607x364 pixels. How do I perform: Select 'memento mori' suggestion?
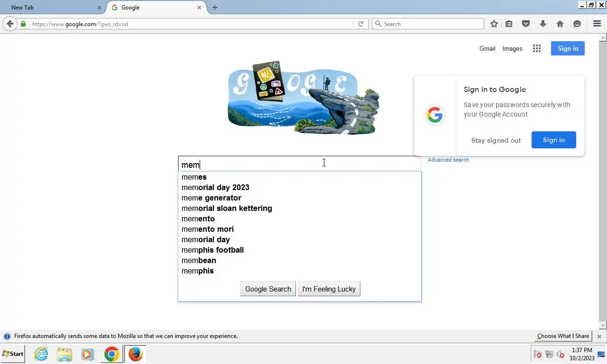point(299,229)
